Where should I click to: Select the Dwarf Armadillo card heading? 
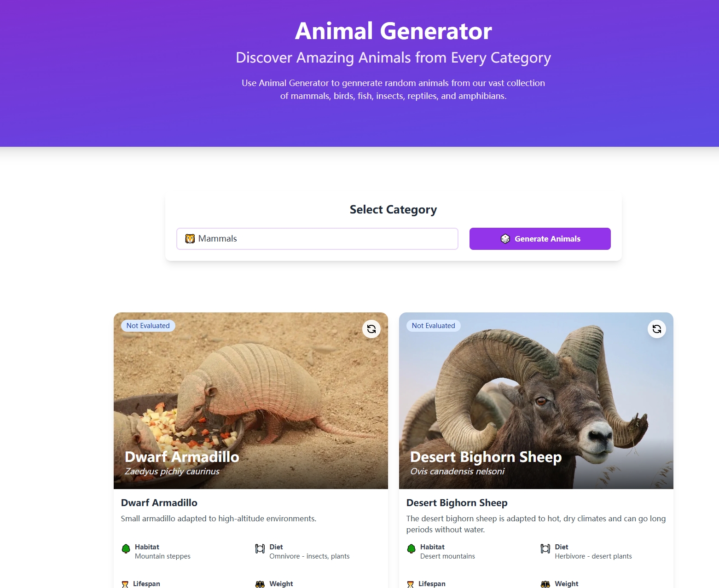(x=159, y=503)
